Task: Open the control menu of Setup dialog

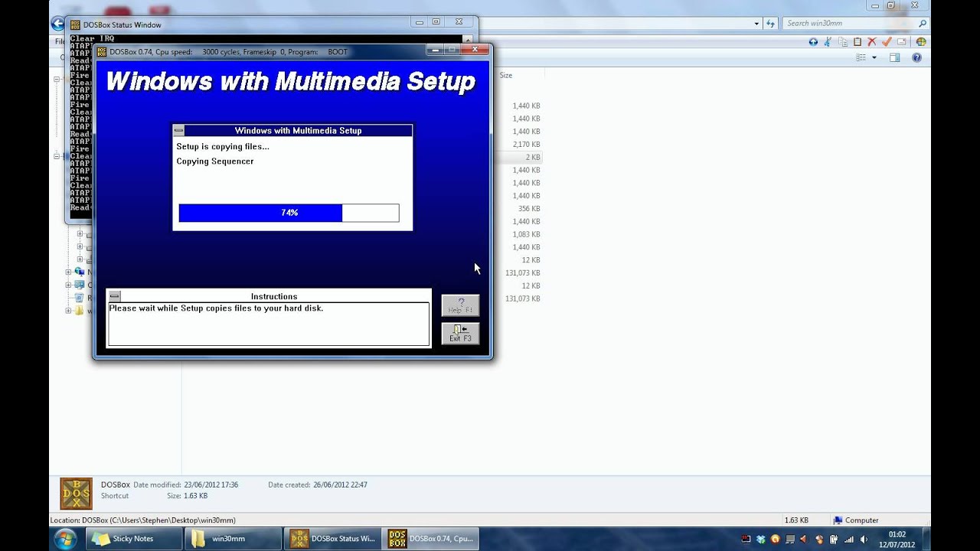Action: [x=178, y=131]
